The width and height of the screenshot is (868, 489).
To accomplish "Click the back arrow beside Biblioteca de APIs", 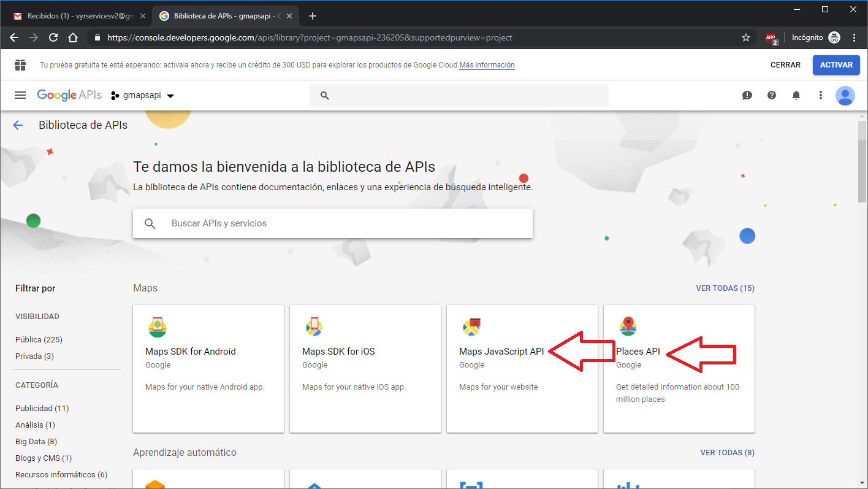I will pyautogui.click(x=18, y=125).
